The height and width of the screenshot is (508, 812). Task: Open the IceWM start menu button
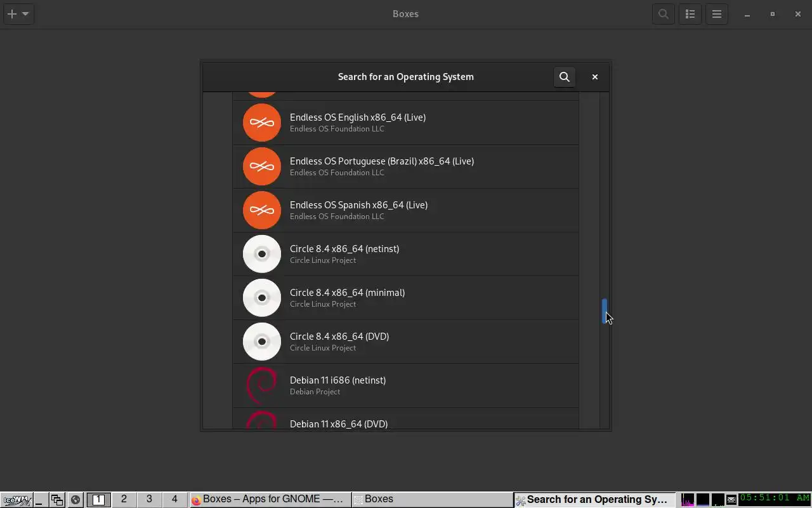(16, 500)
